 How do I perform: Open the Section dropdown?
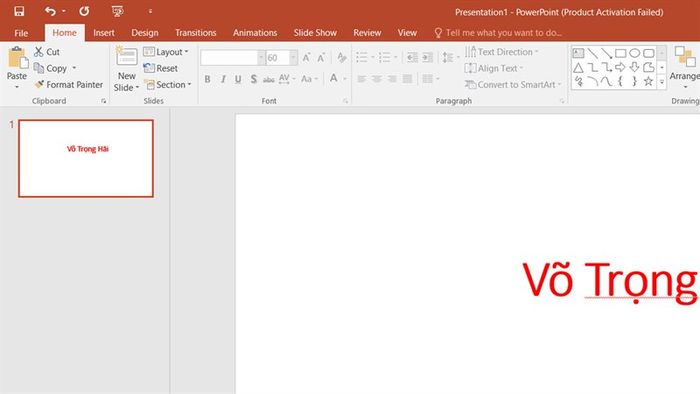pyautogui.click(x=167, y=84)
